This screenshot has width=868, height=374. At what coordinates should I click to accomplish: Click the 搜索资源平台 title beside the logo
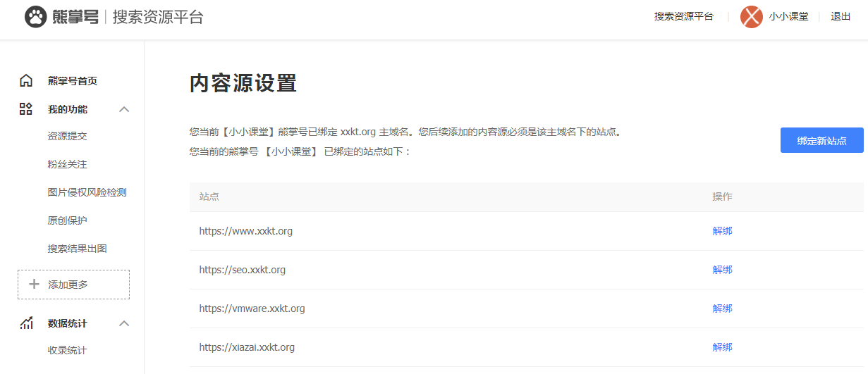pos(158,17)
